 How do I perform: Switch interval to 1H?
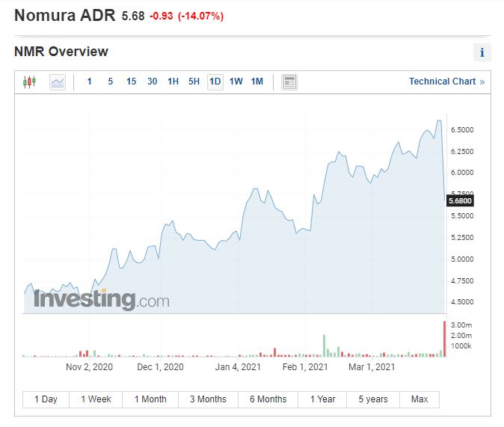pos(173,82)
